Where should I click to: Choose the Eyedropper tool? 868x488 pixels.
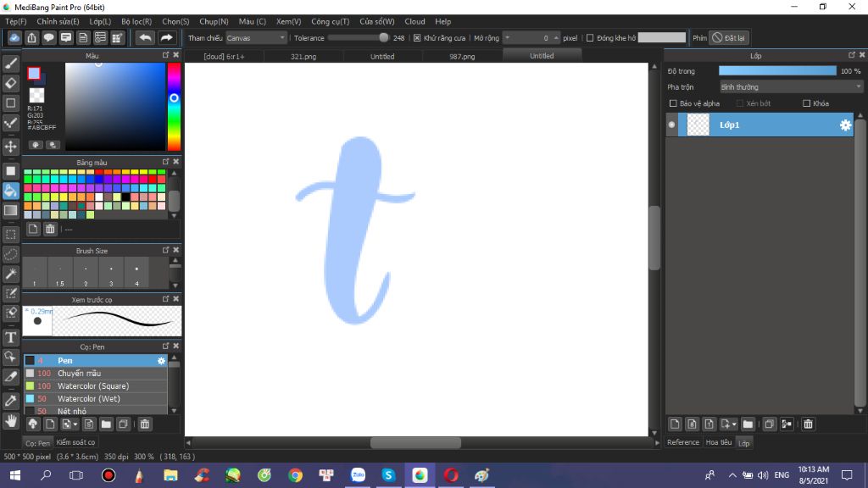pos(11,400)
